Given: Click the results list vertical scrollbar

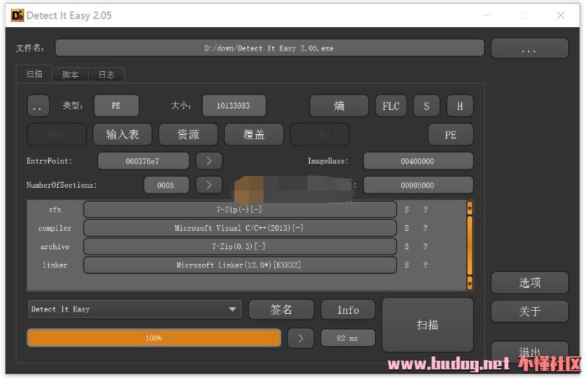Looking at the screenshot, I should click(x=469, y=246).
